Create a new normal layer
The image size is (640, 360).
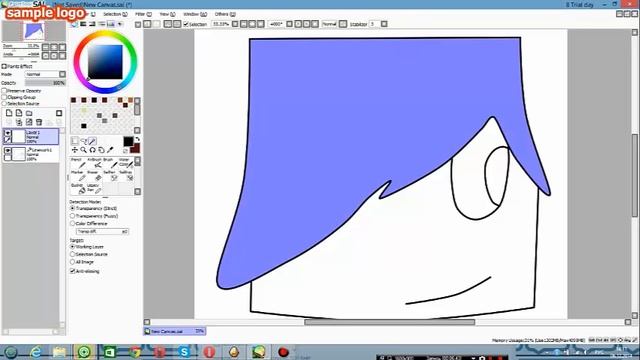tap(9, 113)
